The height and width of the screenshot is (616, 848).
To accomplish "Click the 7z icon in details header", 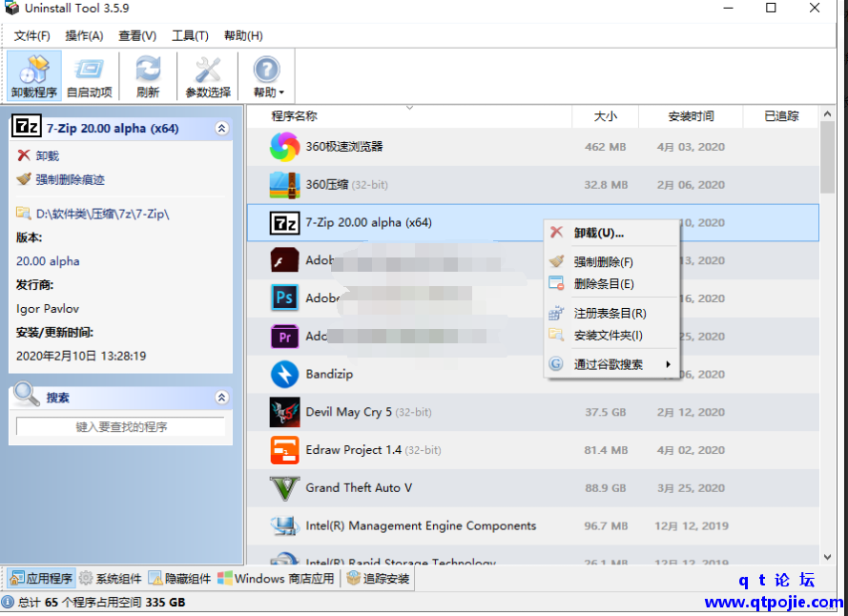I will tap(27, 128).
